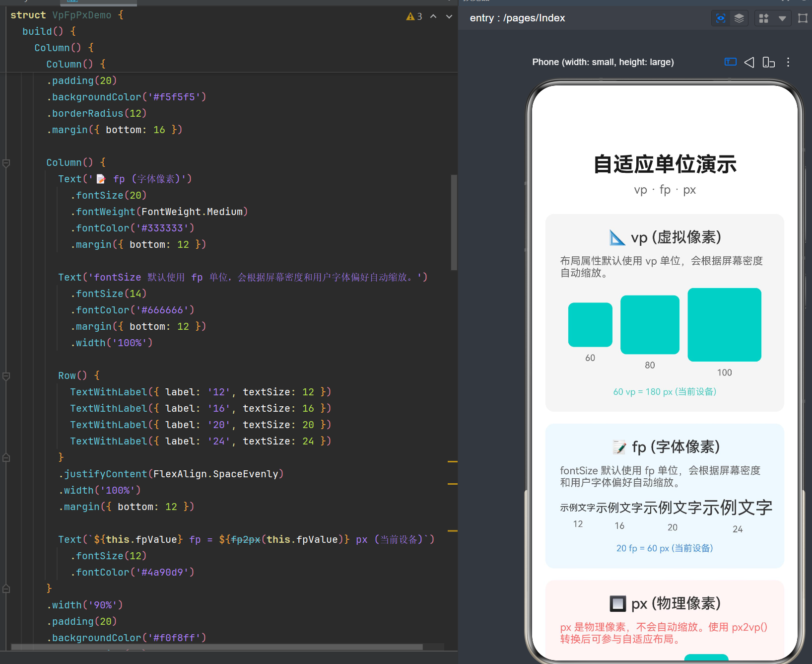This screenshot has height=664, width=812.
Task: Go to previous highlighted error chevron
Action: click(x=433, y=16)
